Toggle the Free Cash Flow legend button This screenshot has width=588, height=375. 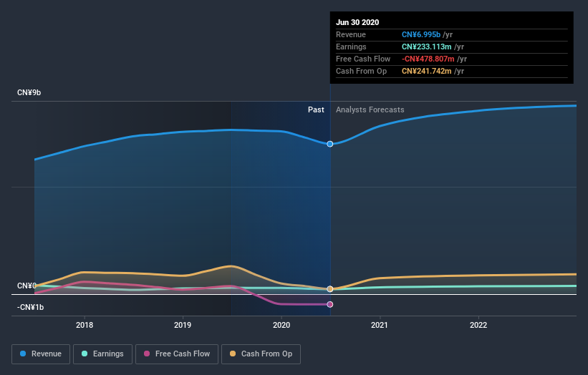pos(177,354)
